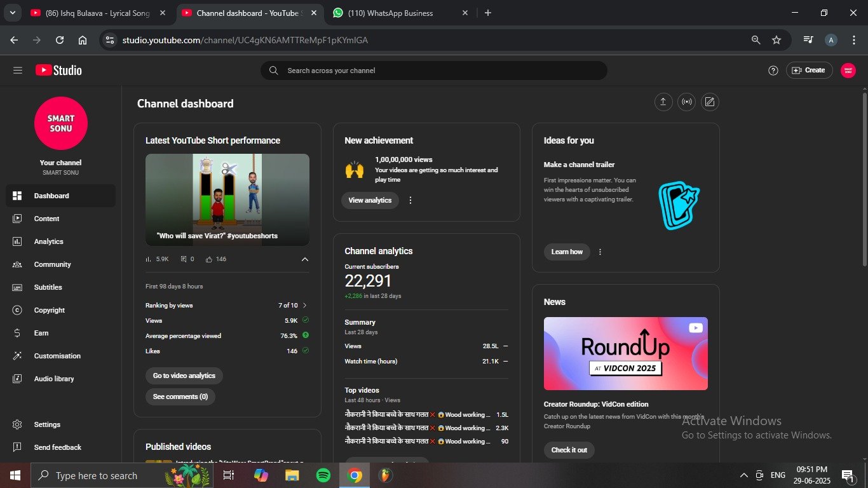Open the Copyright sidebar item
The image size is (868, 488).
(x=60, y=310)
